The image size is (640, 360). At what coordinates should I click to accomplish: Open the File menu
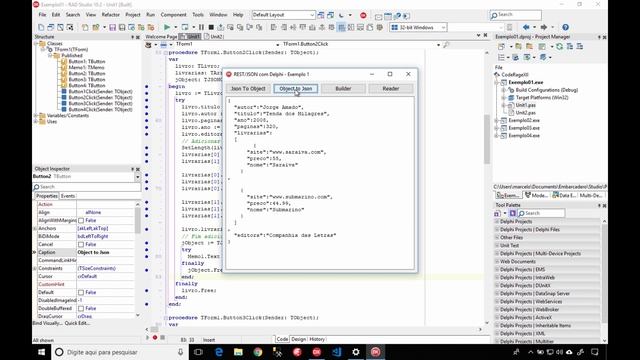point(42,15)
